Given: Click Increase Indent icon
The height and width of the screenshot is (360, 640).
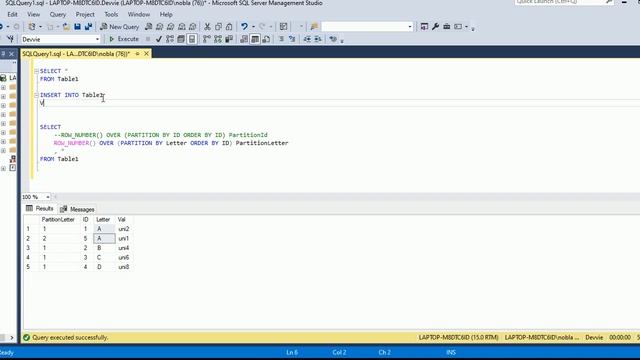Looking at the screenshot, I should 318,39.
